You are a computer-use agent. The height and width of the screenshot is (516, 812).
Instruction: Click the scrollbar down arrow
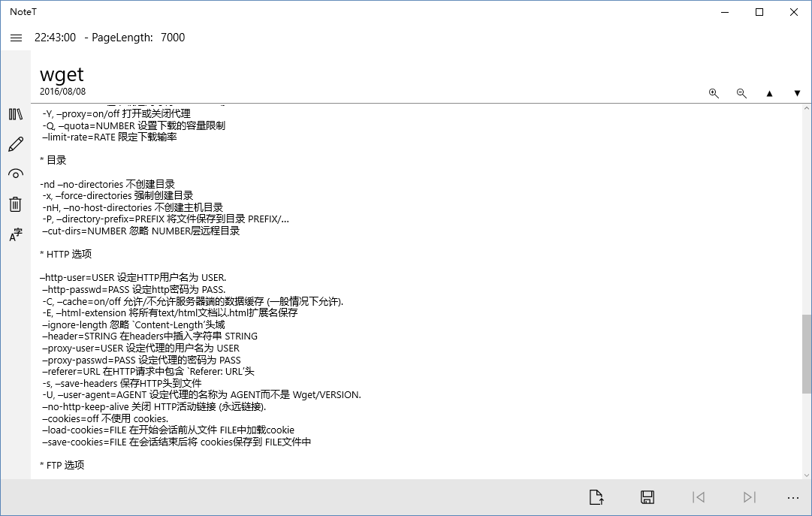pyautogui.click(x=807, y=475)
